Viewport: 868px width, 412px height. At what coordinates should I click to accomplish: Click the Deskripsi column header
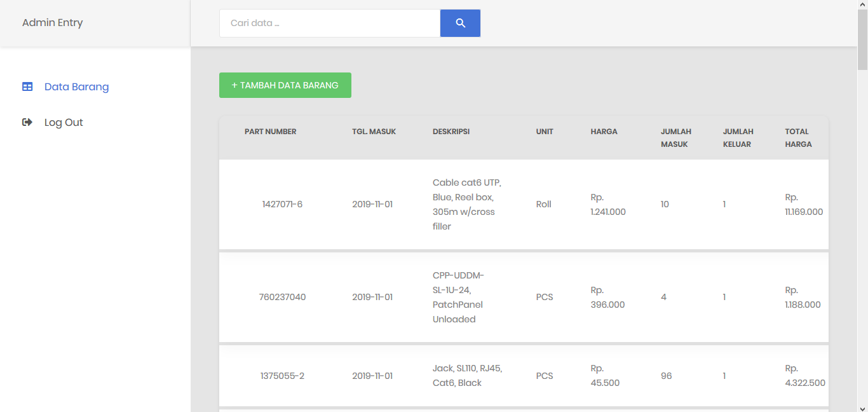(x=451, y=132)
